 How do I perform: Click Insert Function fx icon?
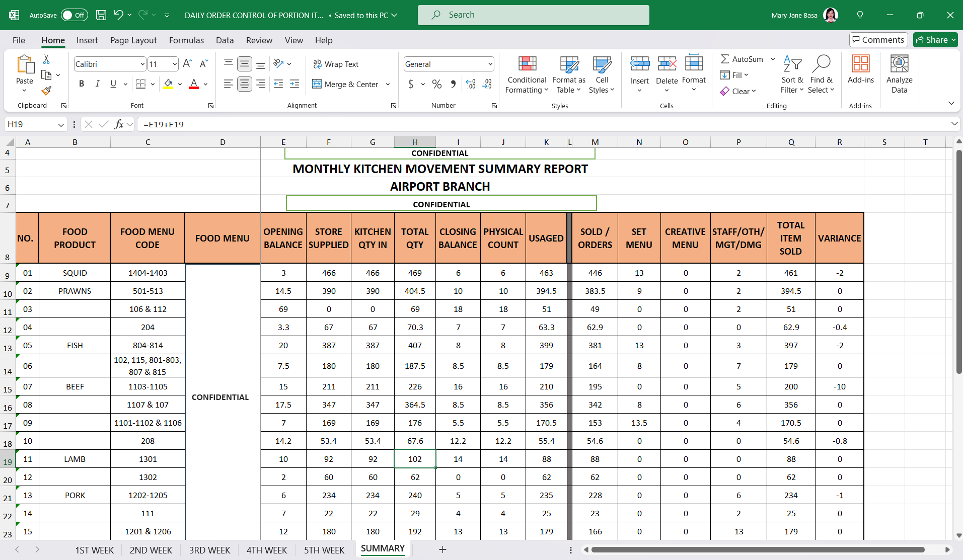tap(119, 124)
